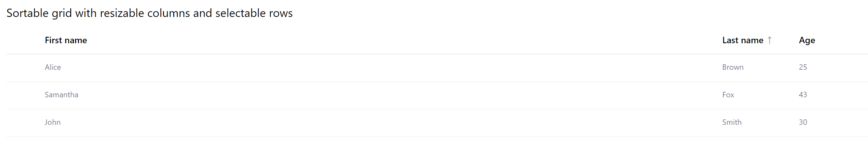Viewport: 868px width, 160px height.
Task: Click the blank leading cell before John
Action: click(x=24, y=122)
